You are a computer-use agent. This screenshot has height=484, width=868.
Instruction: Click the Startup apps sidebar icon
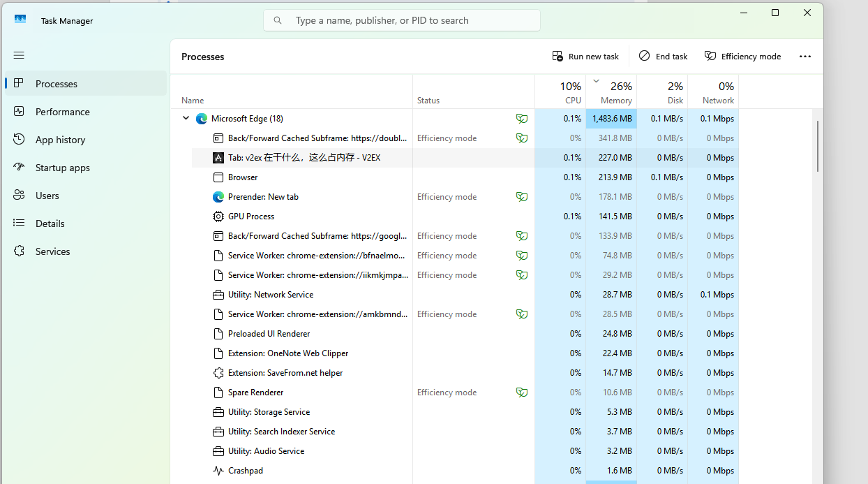pyautogui.click(x=19, y=168)
